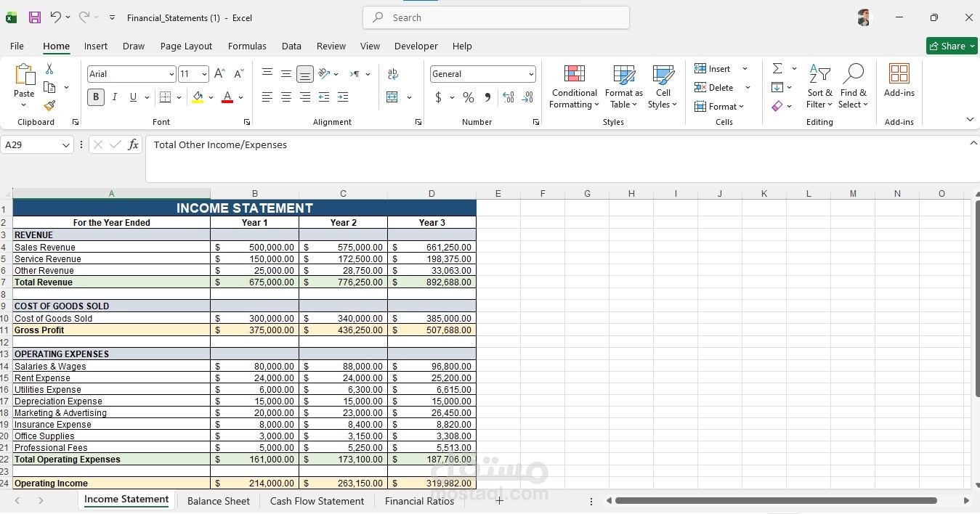980x514 pixels.
Task: Click the Cut scissors icon
Action: (x=49, y=68)
